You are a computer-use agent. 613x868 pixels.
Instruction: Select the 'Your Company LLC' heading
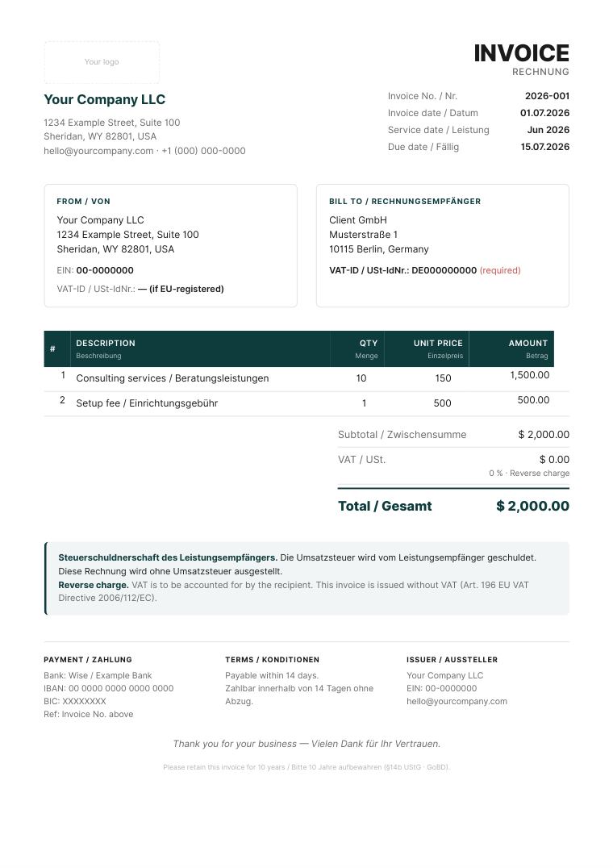pyautogui.click(x=105, y=100)
